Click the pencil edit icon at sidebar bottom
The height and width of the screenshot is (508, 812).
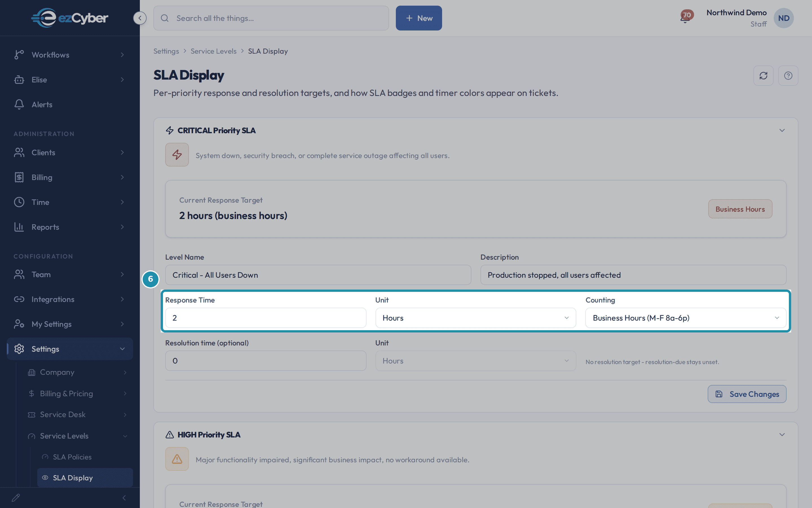pyautogui.click(x=16, y=498)
